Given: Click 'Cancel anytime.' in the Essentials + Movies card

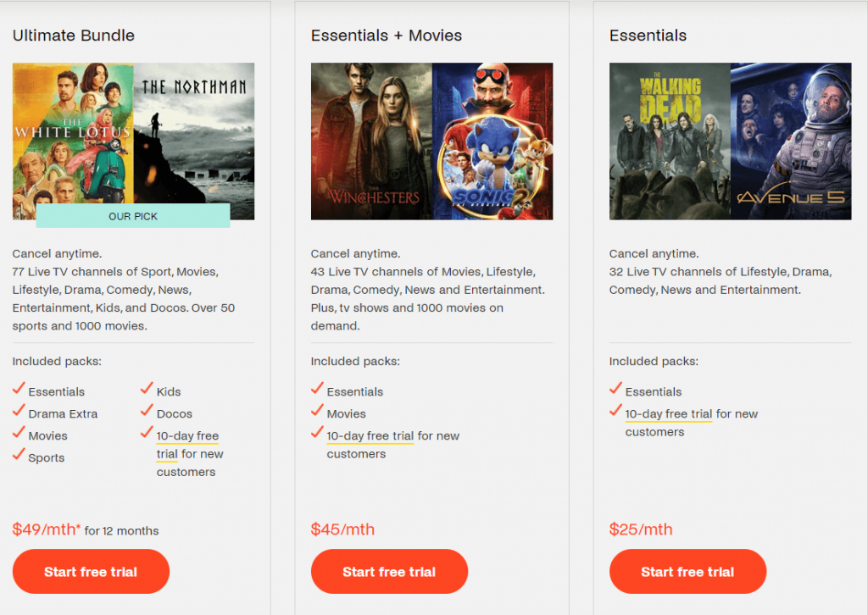Looking at the screenshot, I should coord(355,254).
